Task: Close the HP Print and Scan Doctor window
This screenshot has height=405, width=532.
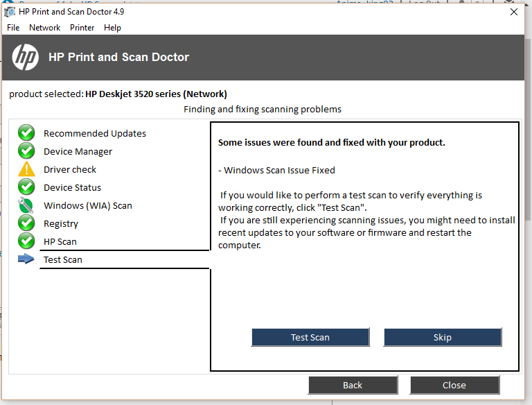Action: (514, 12)
